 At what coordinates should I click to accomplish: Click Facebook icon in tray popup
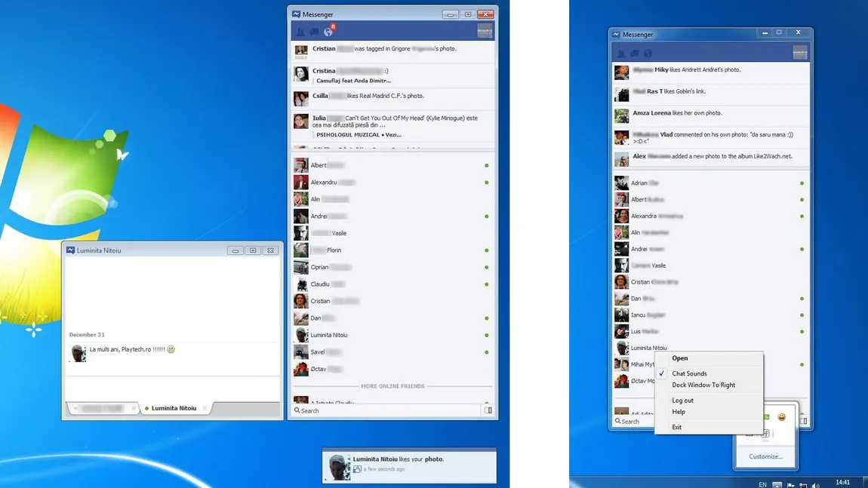point(765,434)
